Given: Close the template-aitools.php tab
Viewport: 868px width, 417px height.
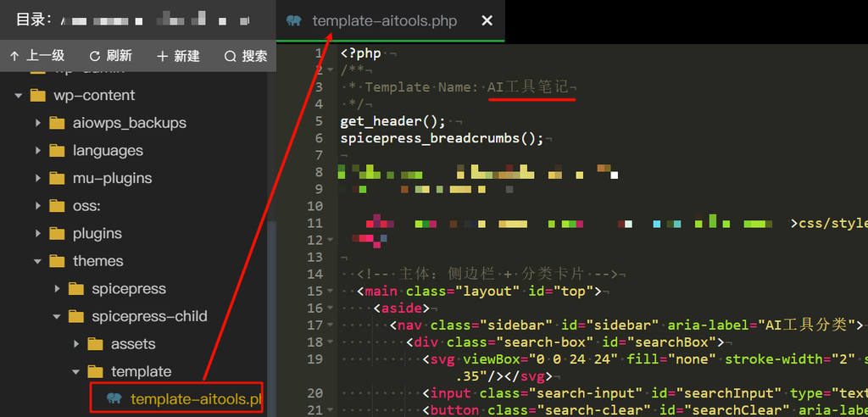Looking at the screenshot, I should 487,21.
